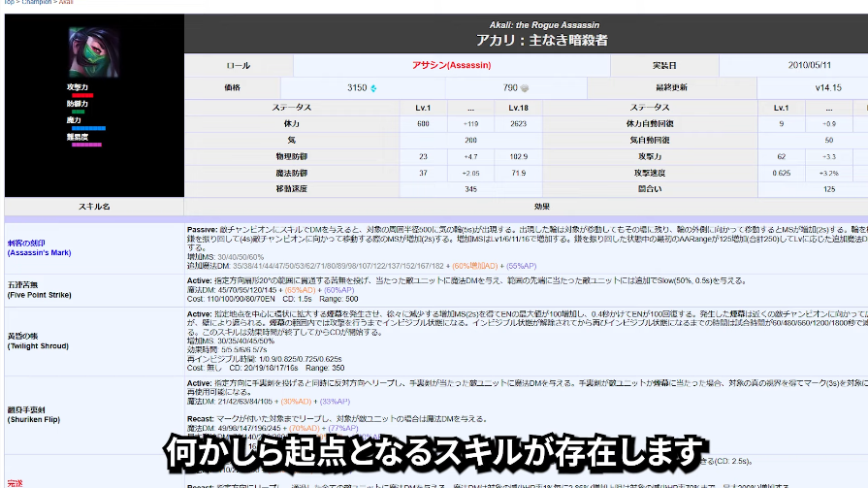The height and width of the screenshot is (488, 868).
Task: Click the +4.7 armor growth value
Action: (x=470, y=157)
